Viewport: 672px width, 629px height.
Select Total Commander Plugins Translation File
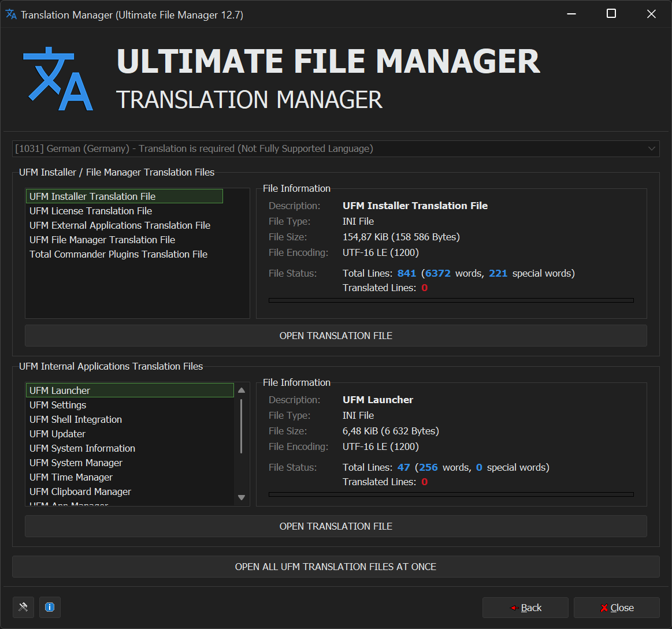pyautogui.click(x=118, y=254)
